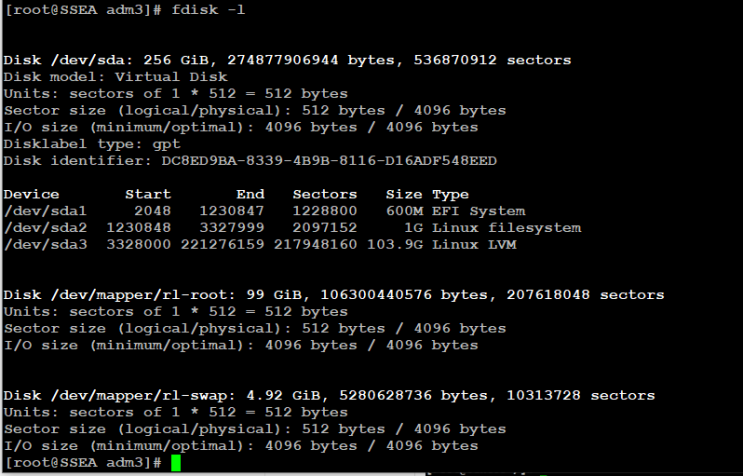Click the Sectors column header
This screenshot has width=743, height=476.
(x=325, y=194)
